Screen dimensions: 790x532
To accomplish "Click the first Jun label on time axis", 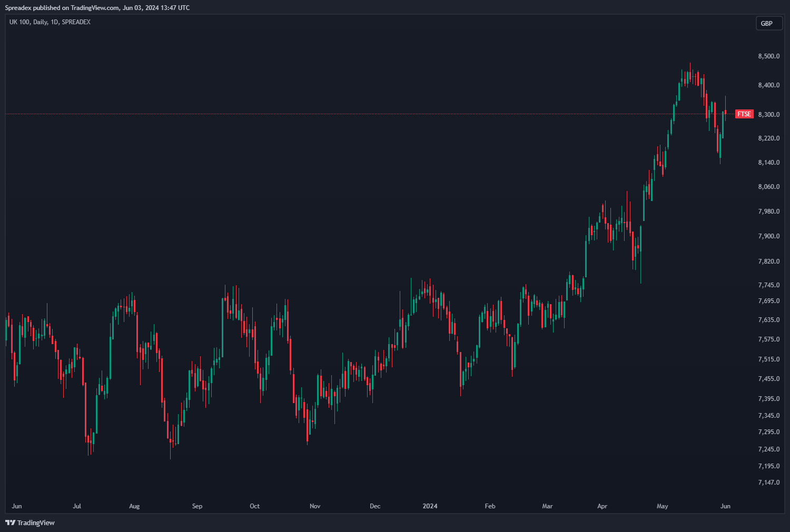I will pos(17,506).
